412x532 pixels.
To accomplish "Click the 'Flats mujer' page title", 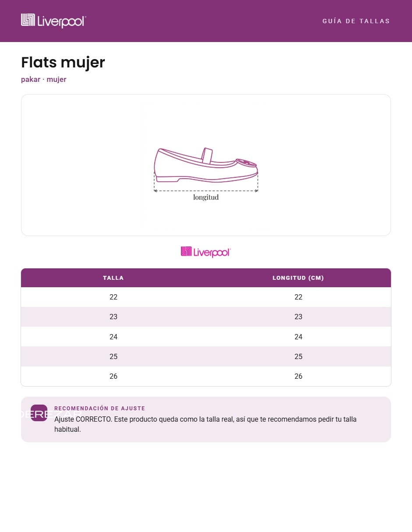I will tap(63, 62).
